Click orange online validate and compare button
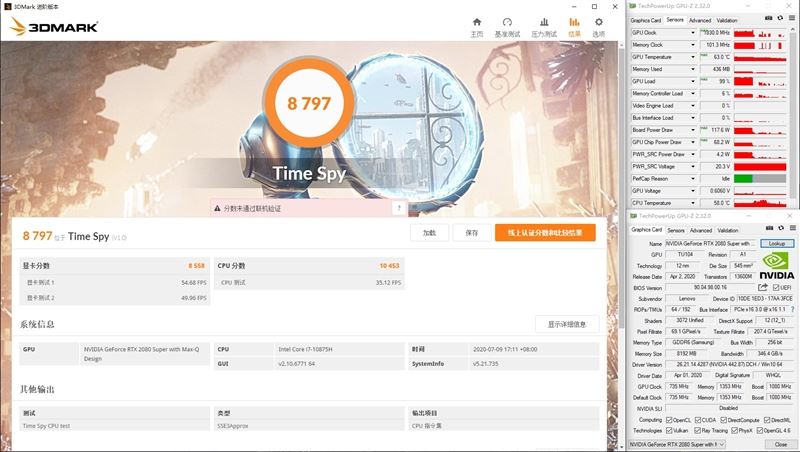Image resolution: width=800 pixels, height=452 pixels. [545, 233]
